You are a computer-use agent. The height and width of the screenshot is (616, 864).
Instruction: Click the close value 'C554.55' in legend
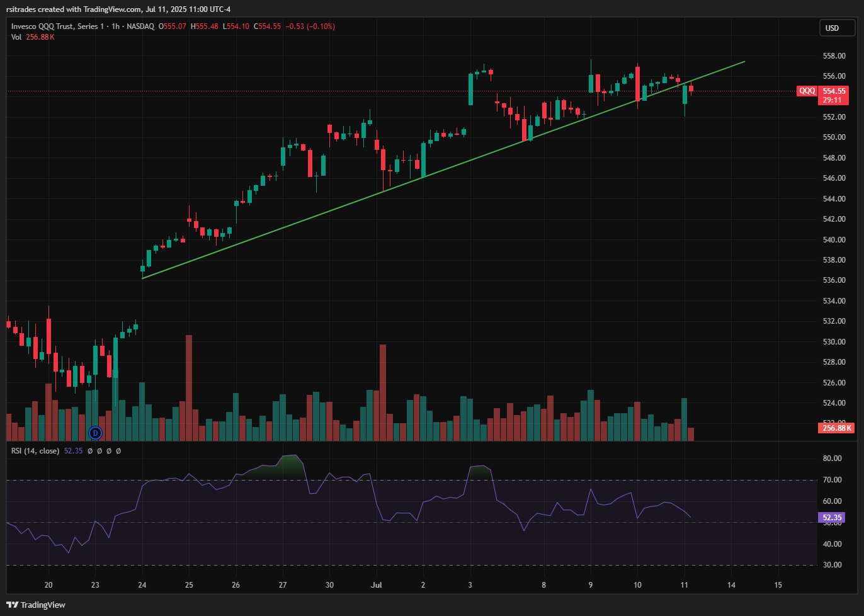point(267,26)
